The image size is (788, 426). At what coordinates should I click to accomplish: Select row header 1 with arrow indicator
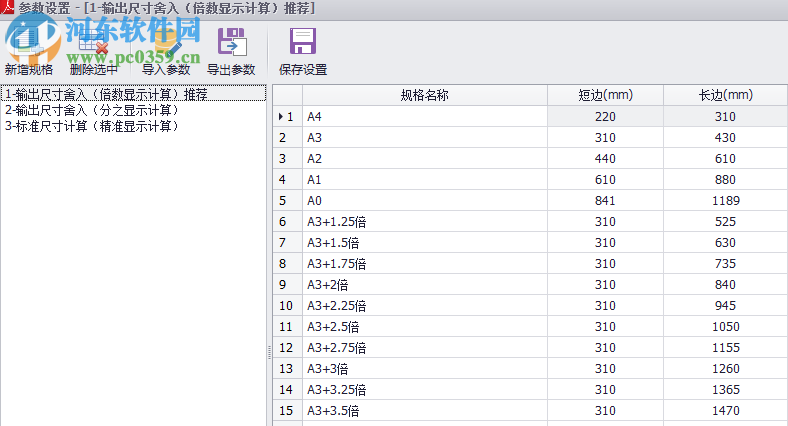[287, 117]
